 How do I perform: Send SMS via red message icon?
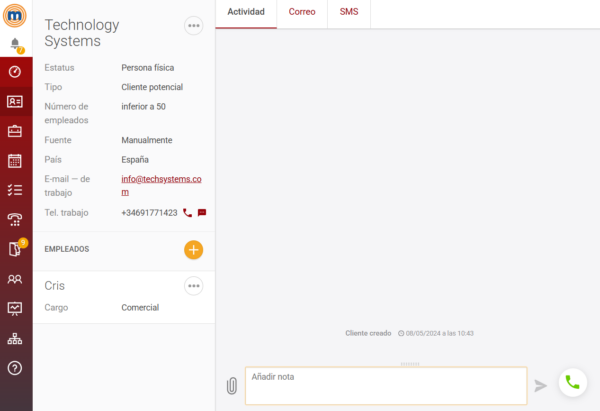(202, 213)
